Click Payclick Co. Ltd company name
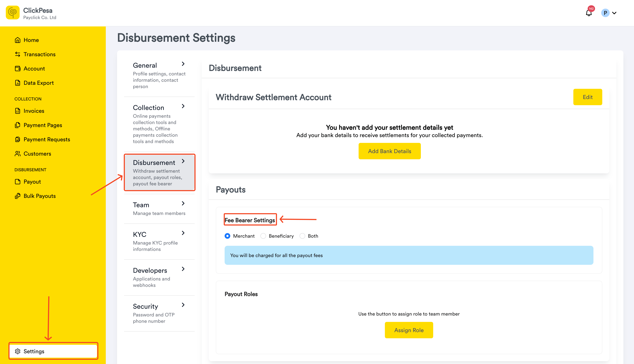The width and height of the screenshot is (634, 364). click(39, 17)
